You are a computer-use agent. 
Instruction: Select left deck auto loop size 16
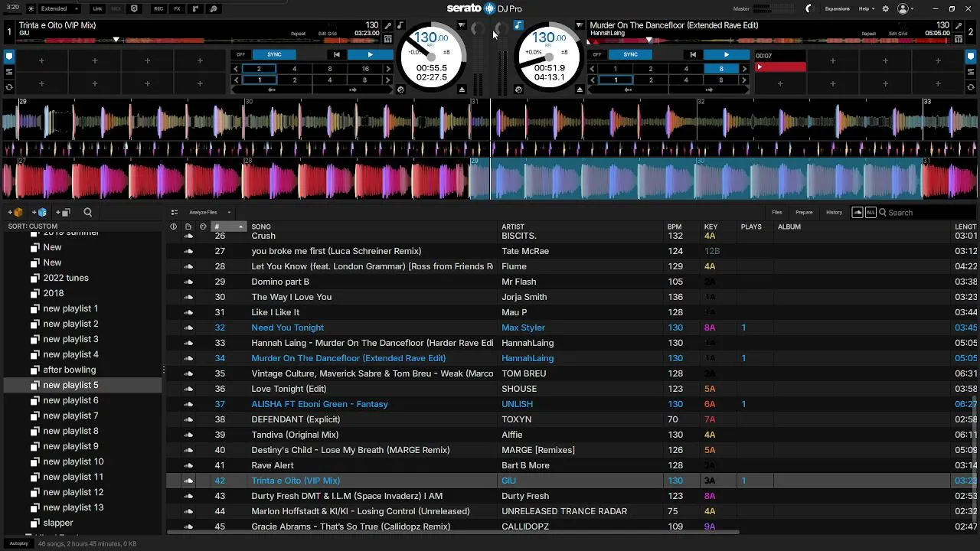(365, 69)
